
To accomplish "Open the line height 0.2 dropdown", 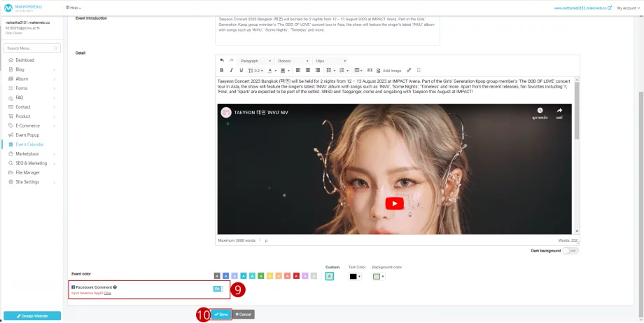I will (256, 70).
